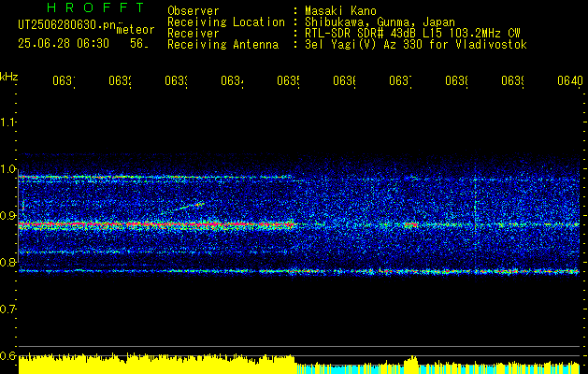The image size is (588, 374).
Task: Click the 0635 time marker
Action: click(288, 81)
